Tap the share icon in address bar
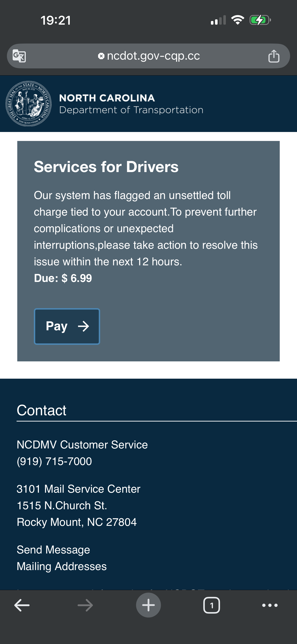This screenshot has height=644, width=297. [x=274, y=56]
